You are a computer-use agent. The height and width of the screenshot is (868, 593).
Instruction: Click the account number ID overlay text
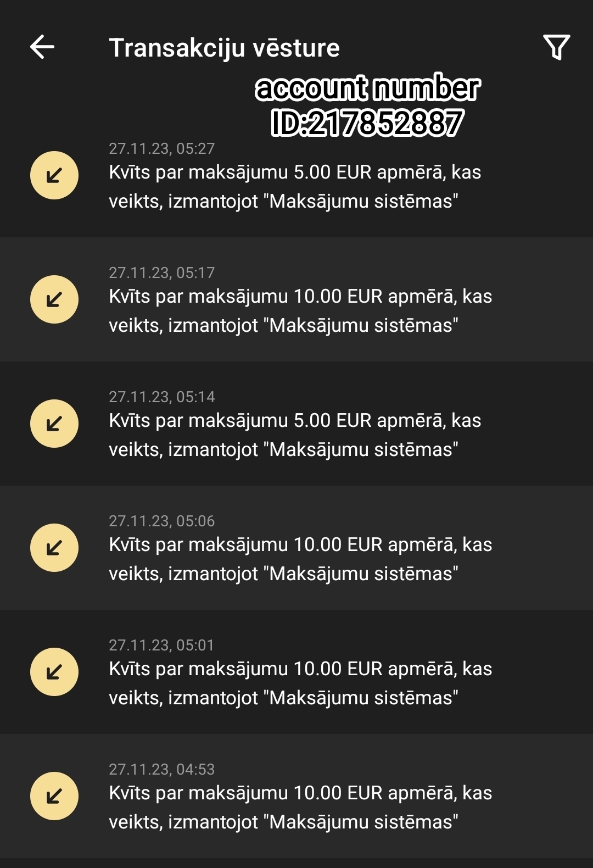[367, 105]
